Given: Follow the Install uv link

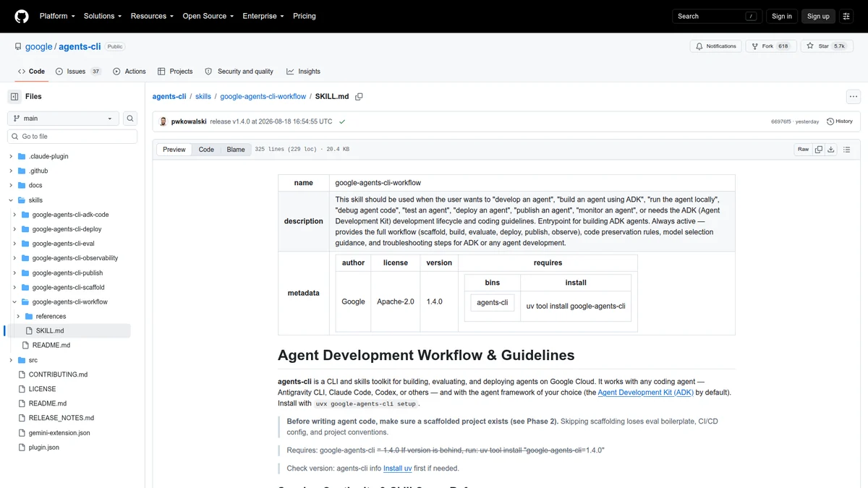Looking at the screenshot, I should click(397, 468).
